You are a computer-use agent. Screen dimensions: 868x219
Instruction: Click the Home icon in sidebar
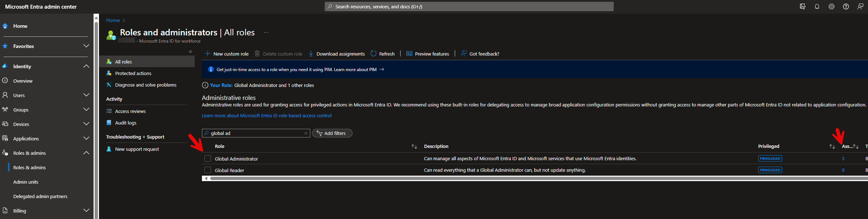5,26
